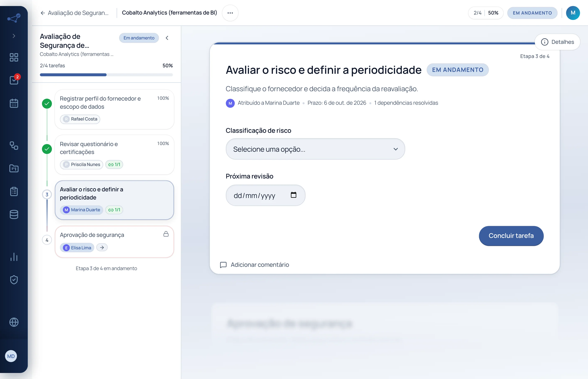
Task: Open the globe language icon
Action: [14, 322]
